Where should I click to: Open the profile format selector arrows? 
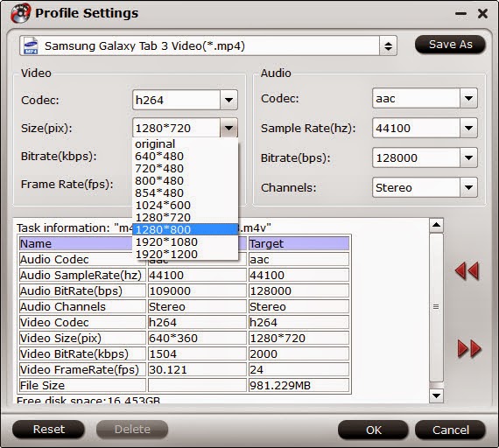(388, 46)
